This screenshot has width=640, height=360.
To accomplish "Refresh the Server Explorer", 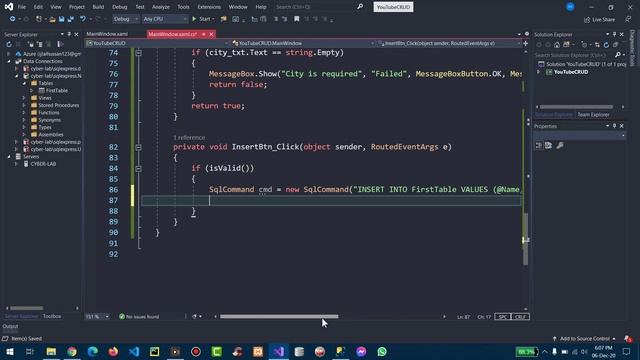I will point(9,44).
